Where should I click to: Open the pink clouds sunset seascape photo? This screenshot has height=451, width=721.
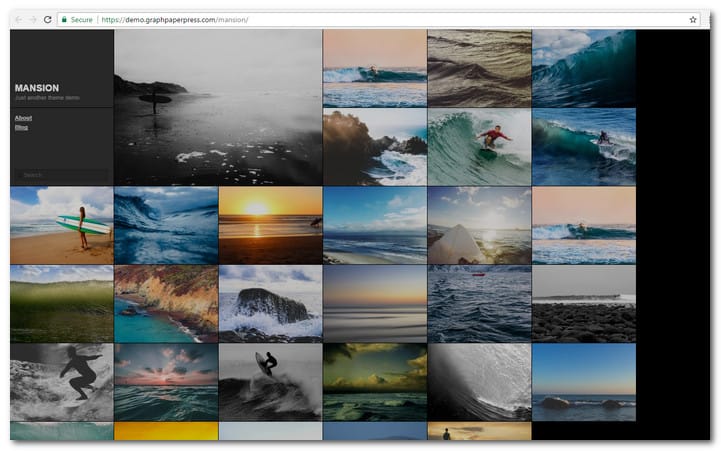(166, 381)
